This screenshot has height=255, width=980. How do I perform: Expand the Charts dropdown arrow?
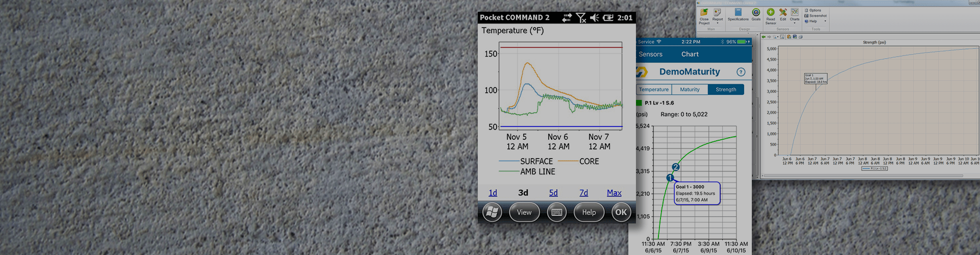[x=795, y=23]
